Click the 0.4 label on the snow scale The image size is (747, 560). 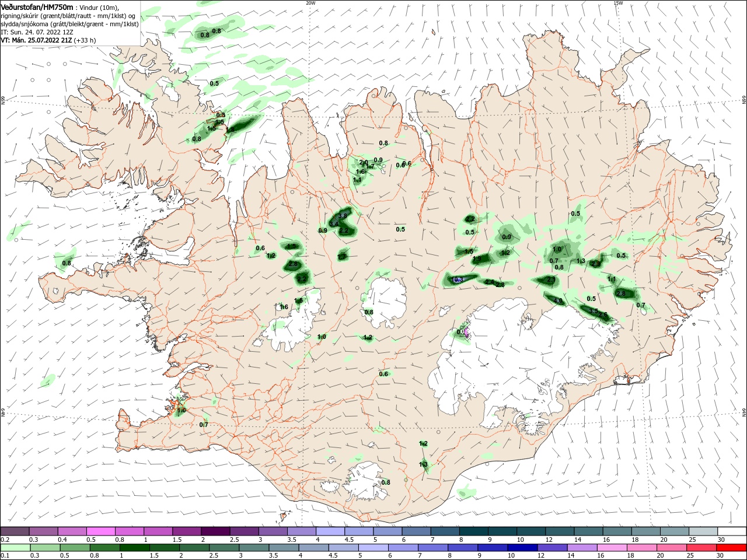(62, 540)
